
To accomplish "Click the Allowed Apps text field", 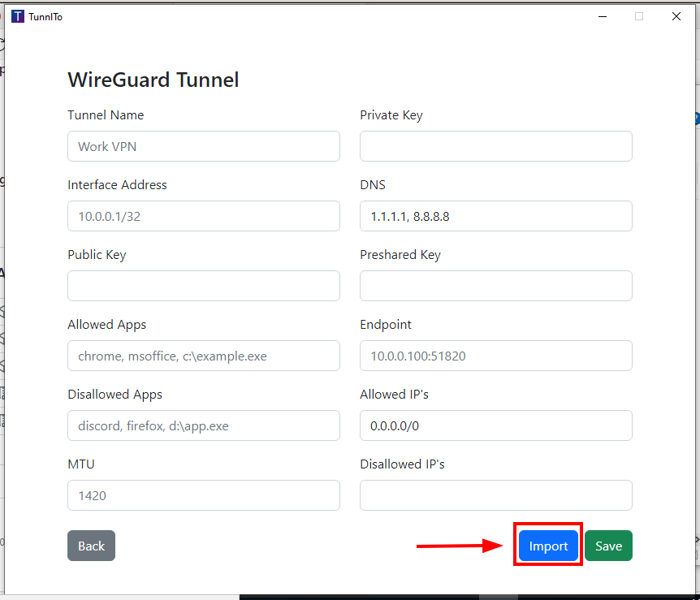I will [x=203, y=356].
